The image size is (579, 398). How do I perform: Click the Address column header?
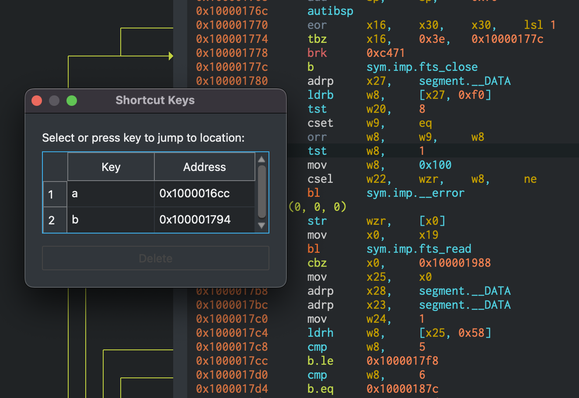[x=204, y=167]
